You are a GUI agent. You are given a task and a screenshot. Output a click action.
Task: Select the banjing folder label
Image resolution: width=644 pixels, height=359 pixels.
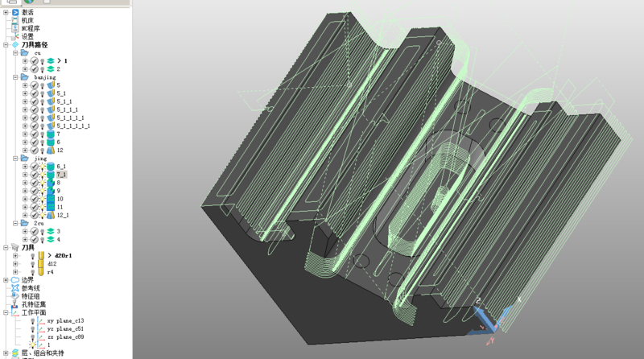click(45, 77)
